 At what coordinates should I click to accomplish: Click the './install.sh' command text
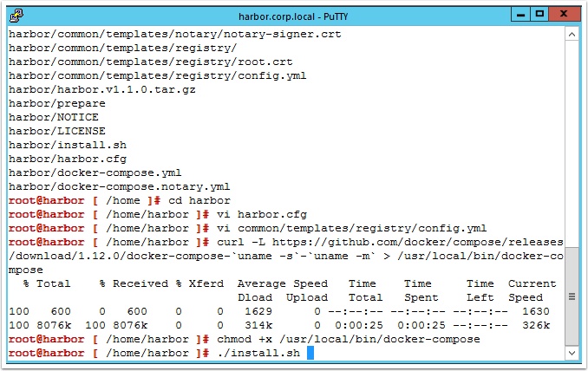coord(258,353)
